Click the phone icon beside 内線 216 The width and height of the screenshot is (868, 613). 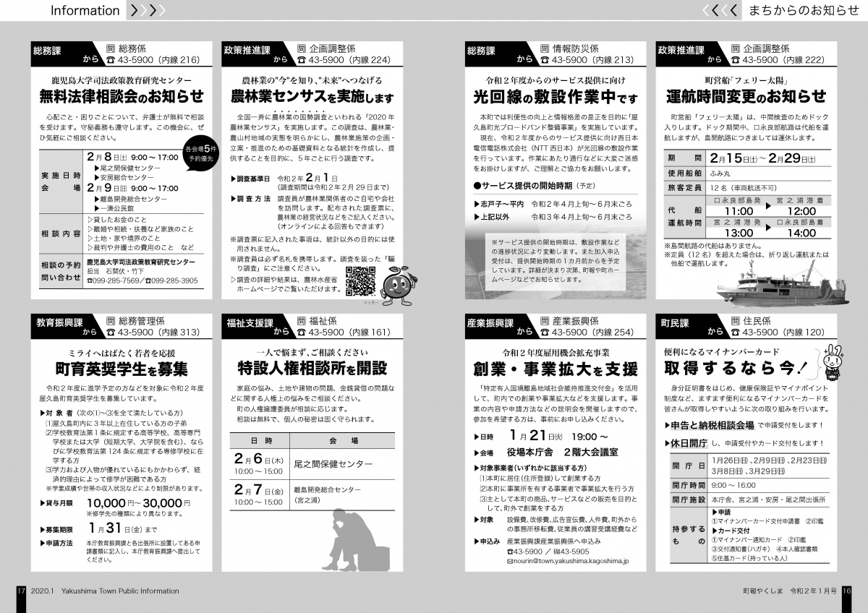coord(111,61)
